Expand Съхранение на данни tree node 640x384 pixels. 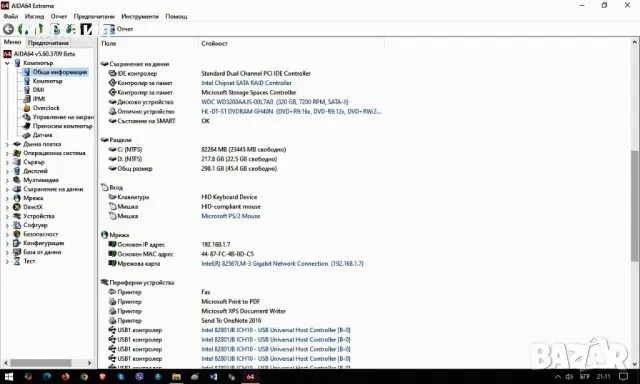click(x=7, y=189)
